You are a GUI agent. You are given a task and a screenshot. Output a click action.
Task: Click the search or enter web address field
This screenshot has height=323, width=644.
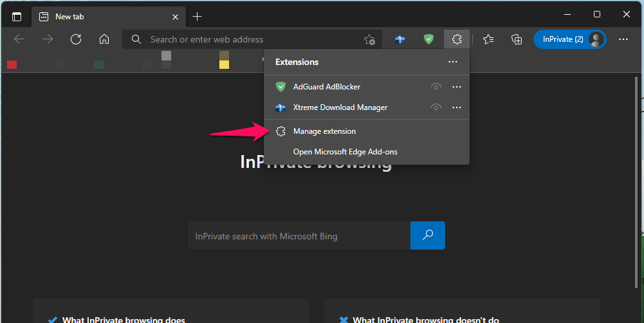(252, 39)
